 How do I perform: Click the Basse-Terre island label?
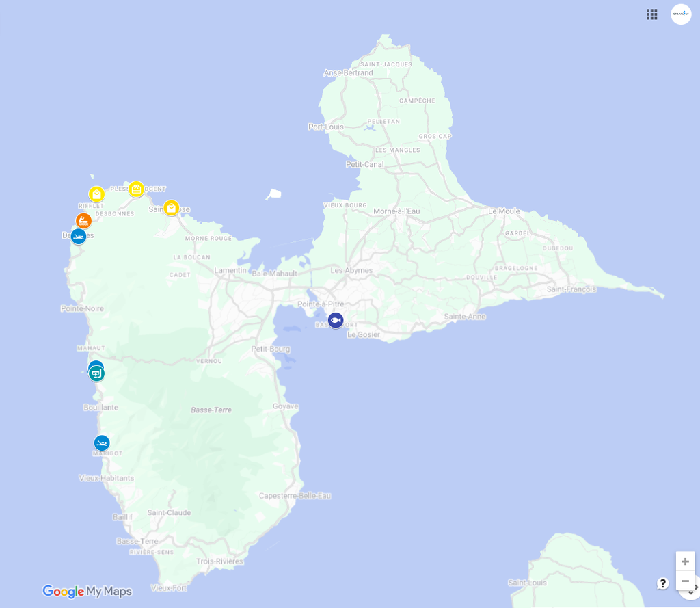coord(211,410)
